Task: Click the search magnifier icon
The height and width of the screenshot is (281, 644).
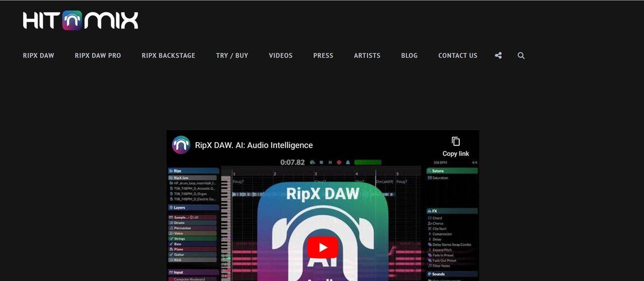Action: (521, 55)
